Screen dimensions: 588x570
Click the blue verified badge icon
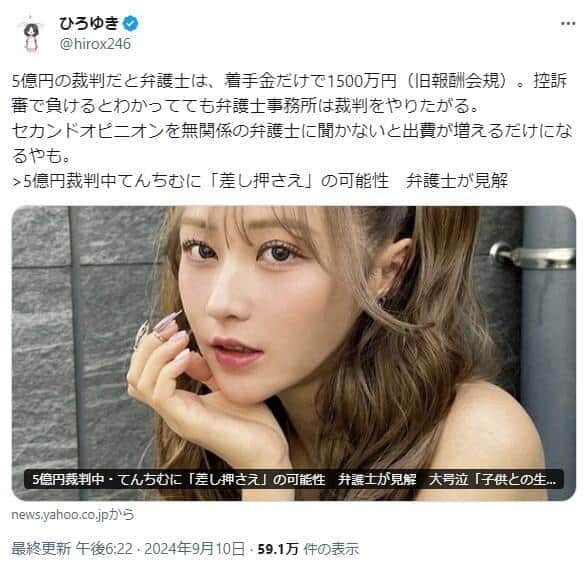(x=130, y=24)
